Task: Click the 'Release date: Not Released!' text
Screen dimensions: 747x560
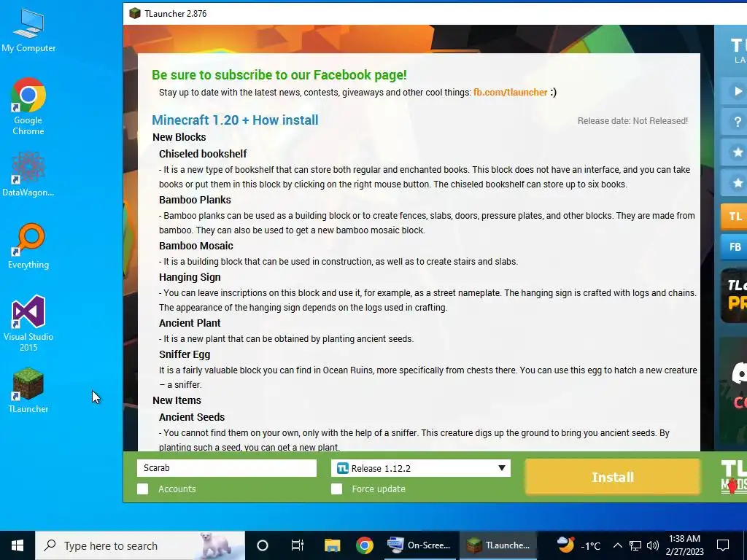Action: point(632,121)
